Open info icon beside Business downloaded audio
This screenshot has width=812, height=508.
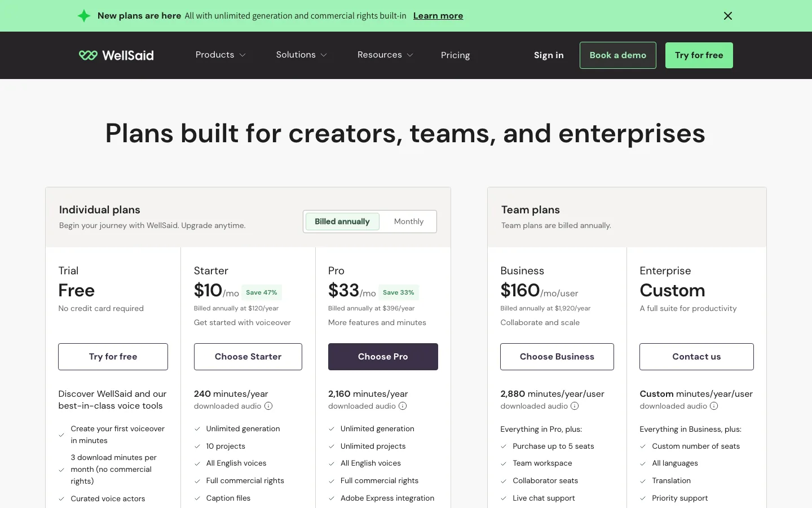[575, 406]
